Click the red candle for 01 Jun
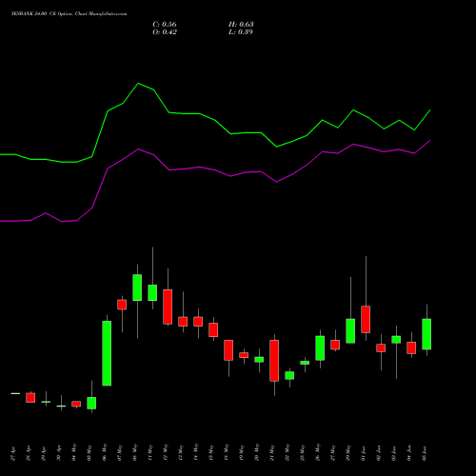Viewport: 476px width, 476px height. coord(366,319)
